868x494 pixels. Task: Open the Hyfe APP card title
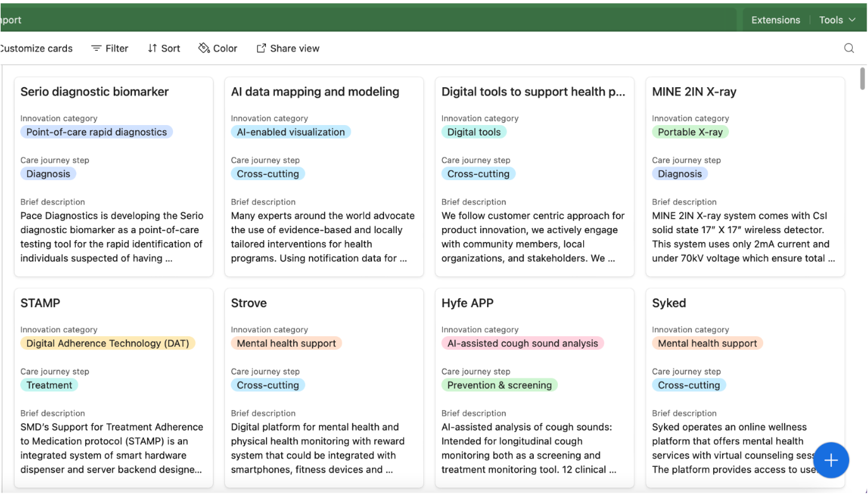(467, 303)
